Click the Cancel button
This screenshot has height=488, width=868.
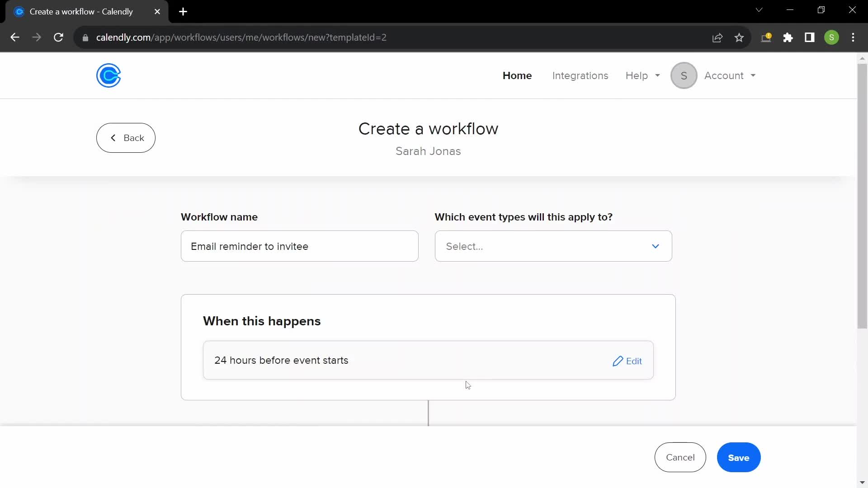(680, 458)
